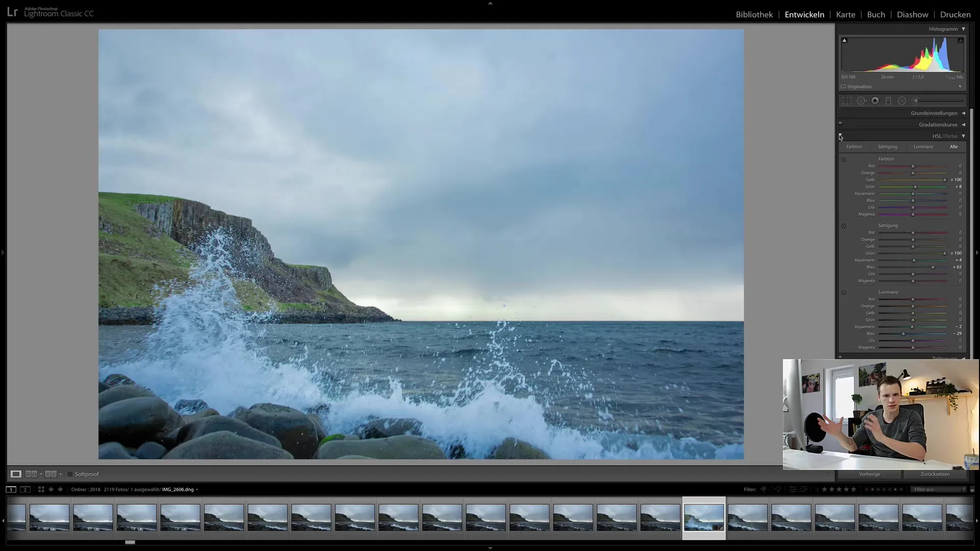Activate Sättigung targeted adjustment tool
The width and height of the screenshot is (980, 551).
tap(844, 226)
